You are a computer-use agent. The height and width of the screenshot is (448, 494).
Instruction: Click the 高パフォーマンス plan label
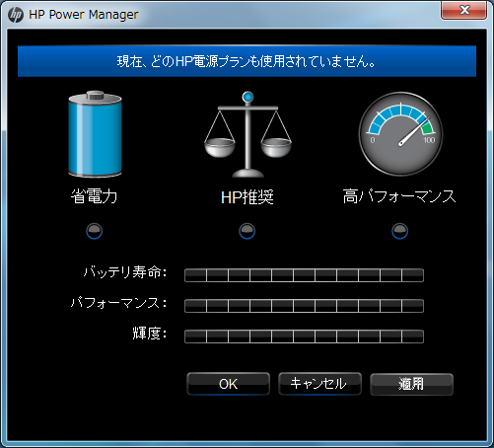pos(399,196)
